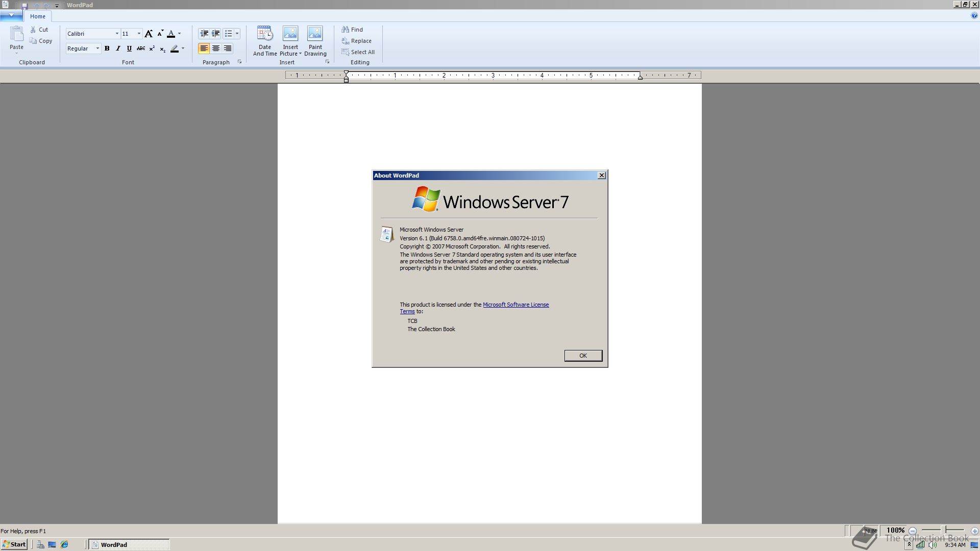Click the volume speaker tray icon
The width and height of the screenshot is (980, 551).
pos(933,544)
